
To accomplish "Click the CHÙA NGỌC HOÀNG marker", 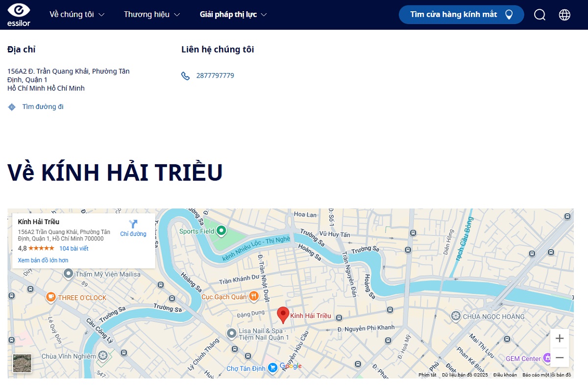I will (456, 316).
